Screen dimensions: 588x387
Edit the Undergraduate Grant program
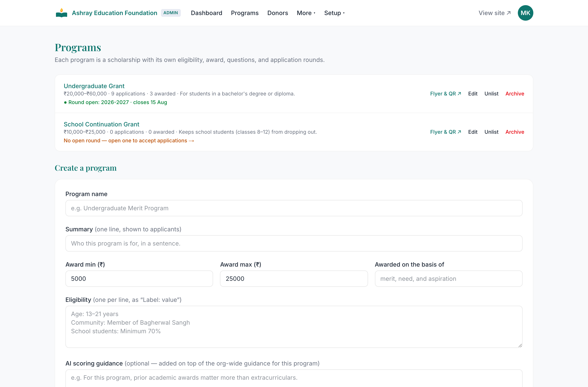tap(472, 94)
